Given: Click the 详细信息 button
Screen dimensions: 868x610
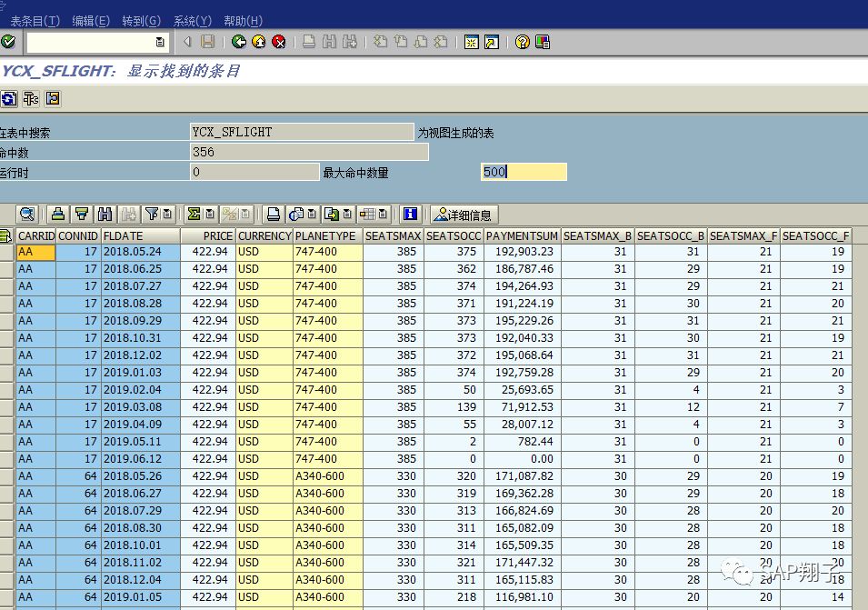Looking at the screenshot, I should (x=464, y=215).
